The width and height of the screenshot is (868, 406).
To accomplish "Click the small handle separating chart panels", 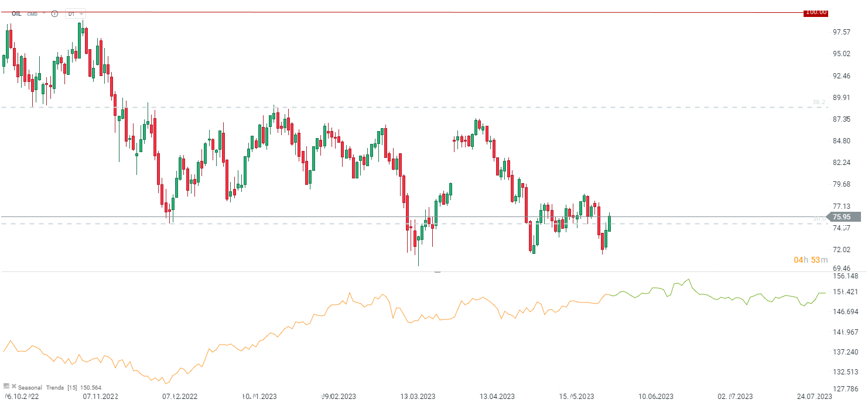I will 437,272.
